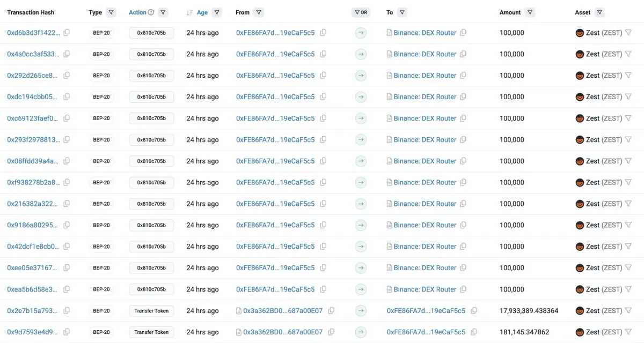Copy To address in 0x2e7b15a793 row
This screenshot has height=343, width=644.
point(474,311)
